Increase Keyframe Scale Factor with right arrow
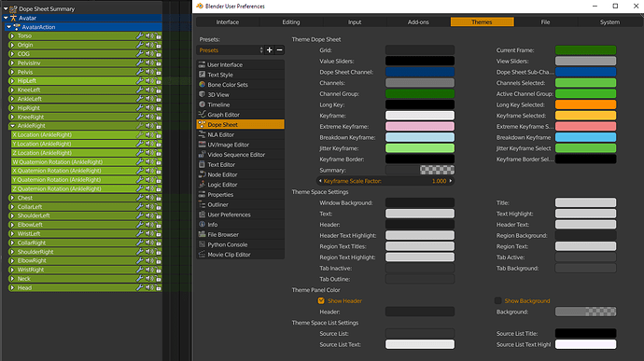The width and height of the screenshot is (644, 361). (451, 181)
